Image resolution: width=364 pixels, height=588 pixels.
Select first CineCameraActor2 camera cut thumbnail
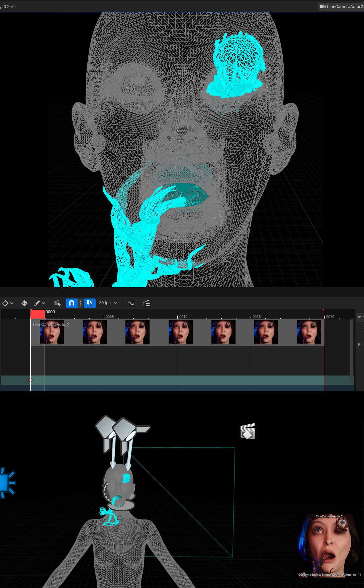(52, 332)
